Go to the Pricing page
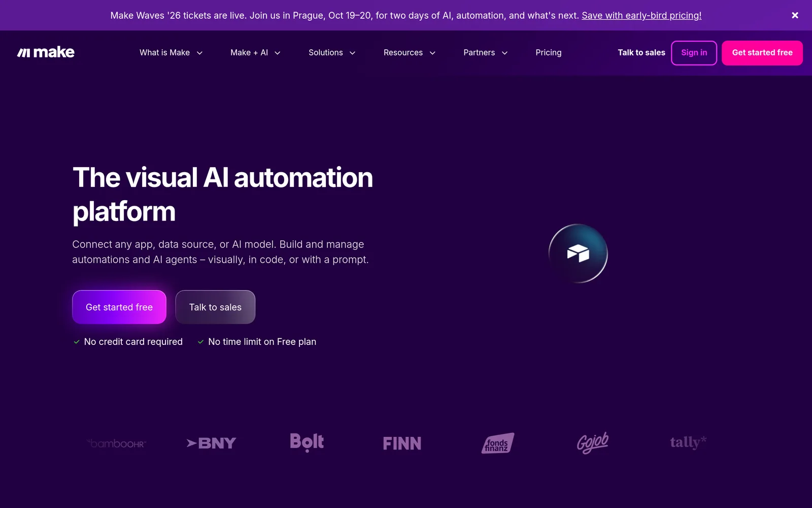The height and width of the screenshot is (508, 812). (x=548, y=52)
